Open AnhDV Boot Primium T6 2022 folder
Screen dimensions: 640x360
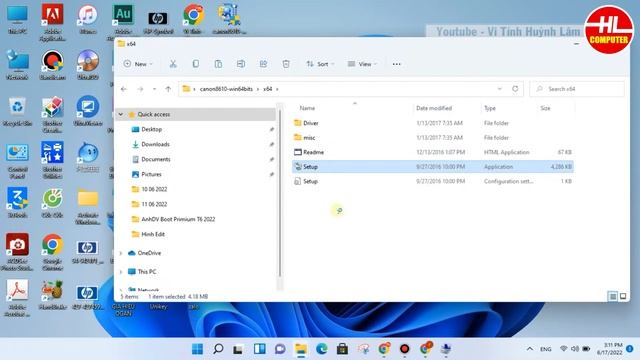[178, 219]
